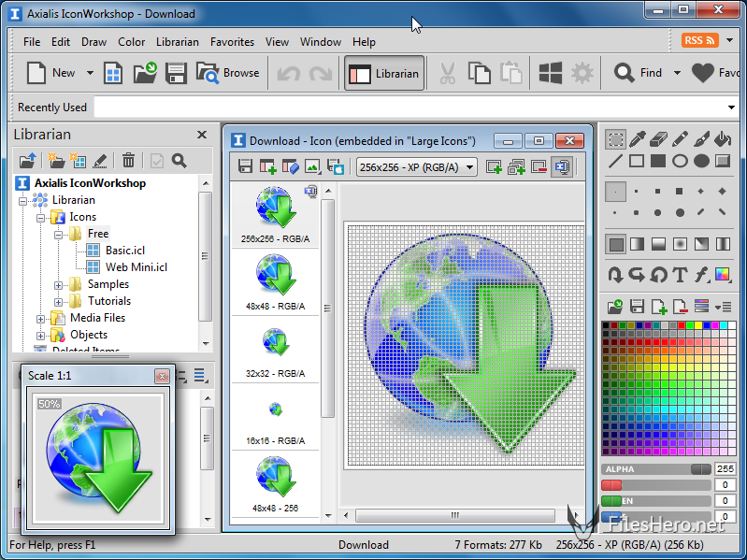Open the Draw menu

coord(93,42)
